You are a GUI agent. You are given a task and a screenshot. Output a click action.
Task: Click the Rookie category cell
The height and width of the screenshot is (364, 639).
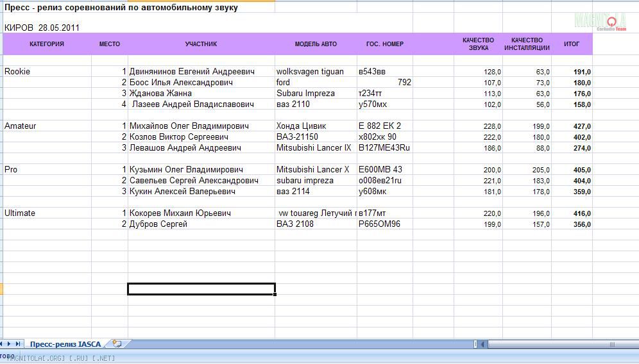[x=18, y=72]
